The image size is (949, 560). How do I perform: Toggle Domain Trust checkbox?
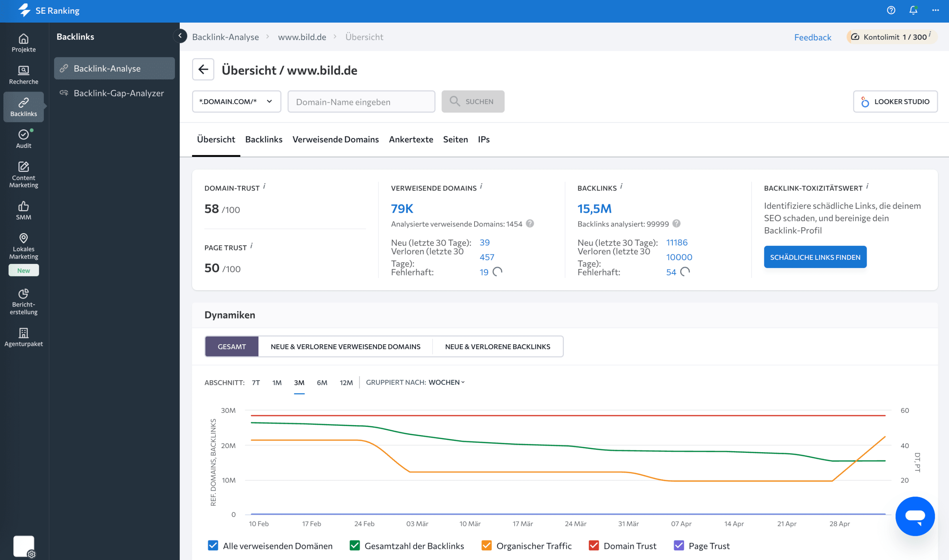pyautogui.click(x=593, y=546)
